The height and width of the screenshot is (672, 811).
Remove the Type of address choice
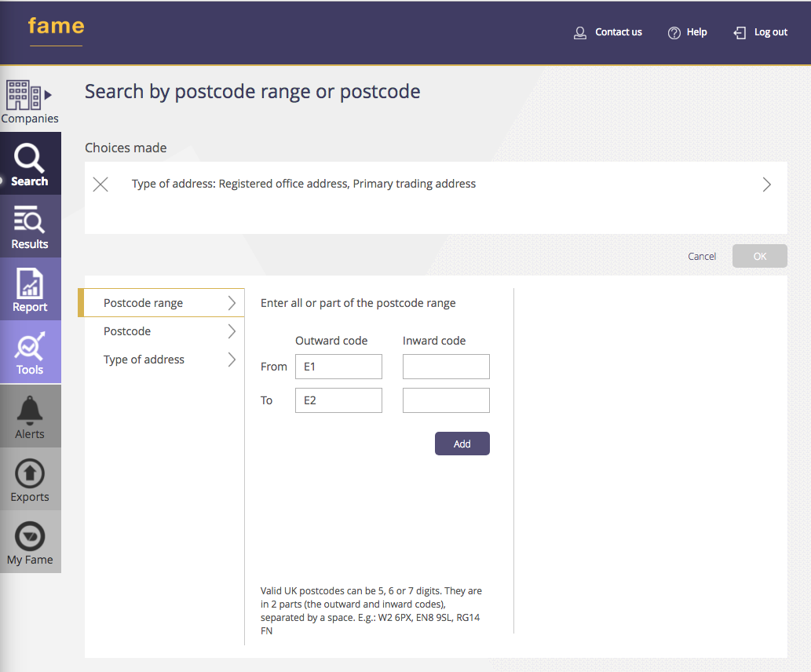100,184
